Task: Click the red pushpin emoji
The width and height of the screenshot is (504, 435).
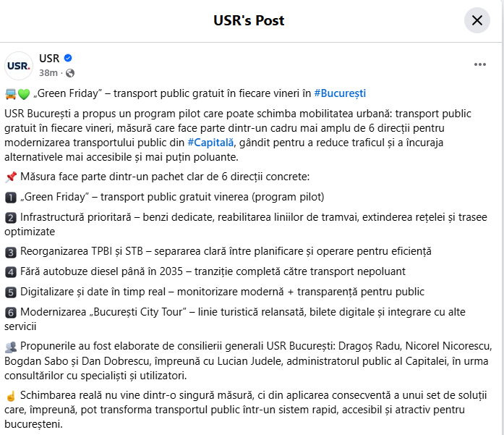Action: pos(10,177)
